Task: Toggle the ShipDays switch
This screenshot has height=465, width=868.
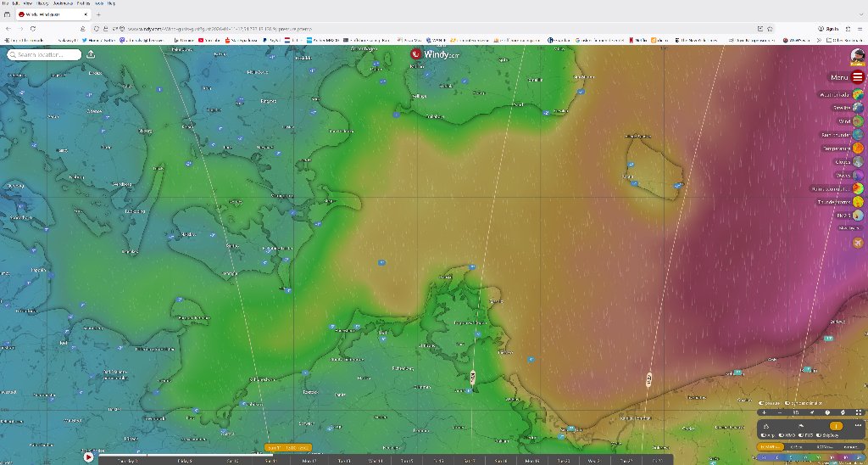Action: (820, 435)
